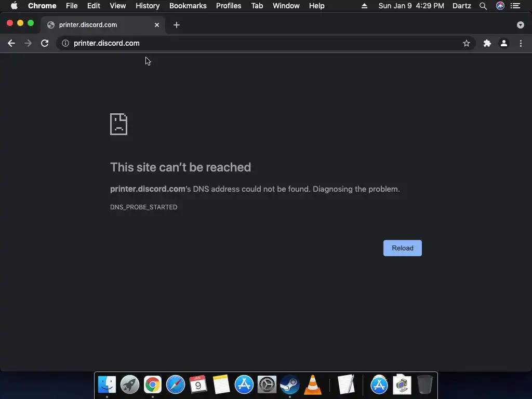Open the Profiles menu
The width and height of the screenshot is (532, 399).
click(229, 6)
